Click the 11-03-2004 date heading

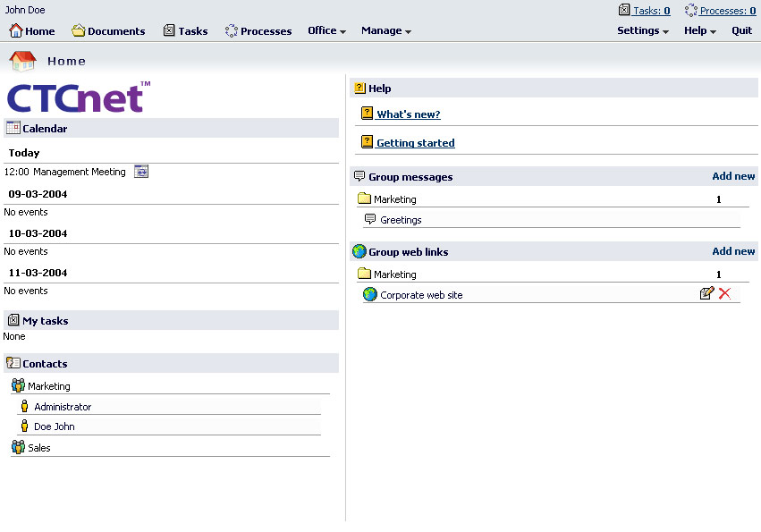tap(38, 273)
